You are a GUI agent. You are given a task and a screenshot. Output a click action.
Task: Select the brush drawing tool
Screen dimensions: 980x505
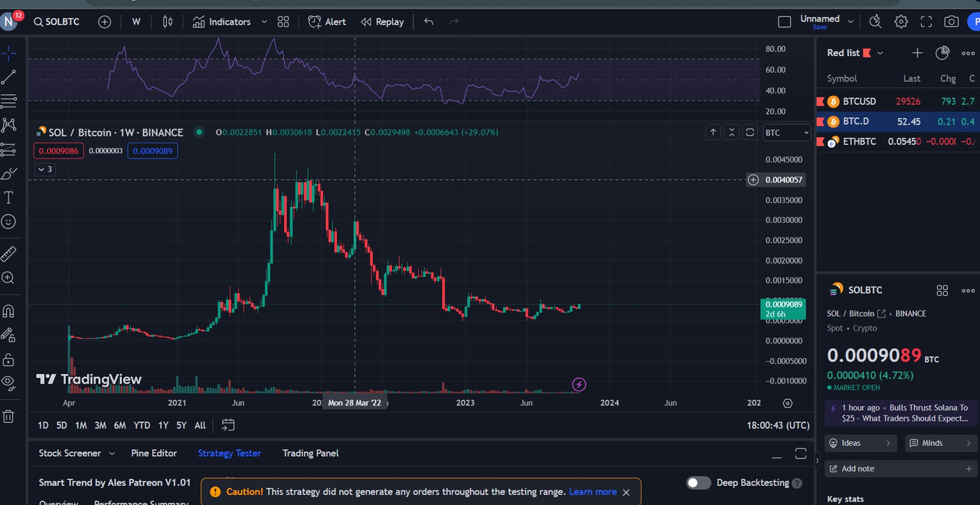[x=8, y=173]
